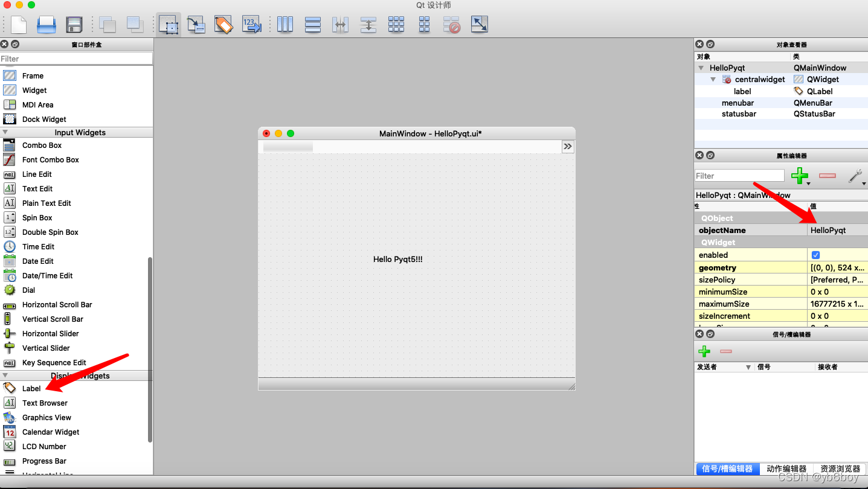Collapse the Display Widgets category

point(5,376)
